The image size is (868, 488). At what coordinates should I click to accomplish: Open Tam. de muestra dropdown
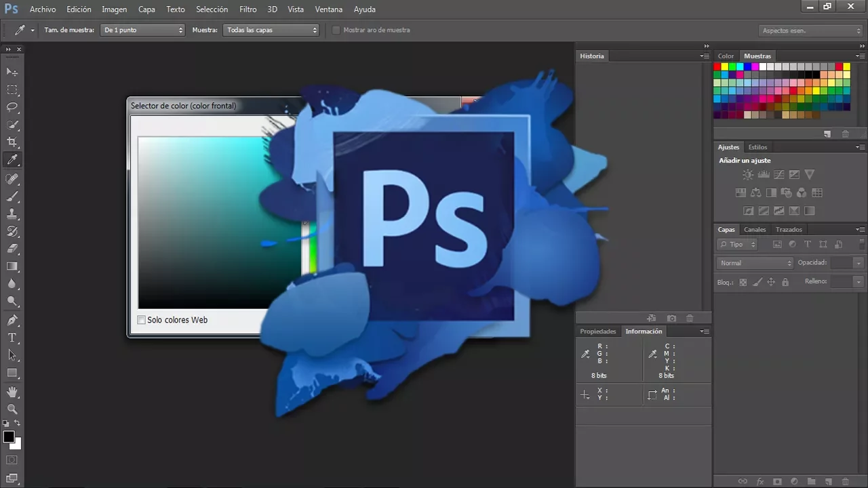point(142,30)
